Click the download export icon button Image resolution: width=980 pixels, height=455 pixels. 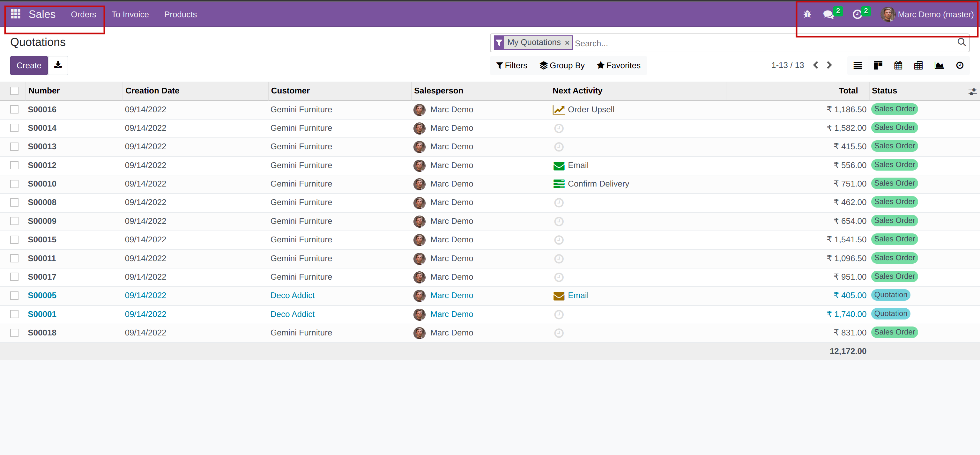click(x=58, y=65)
